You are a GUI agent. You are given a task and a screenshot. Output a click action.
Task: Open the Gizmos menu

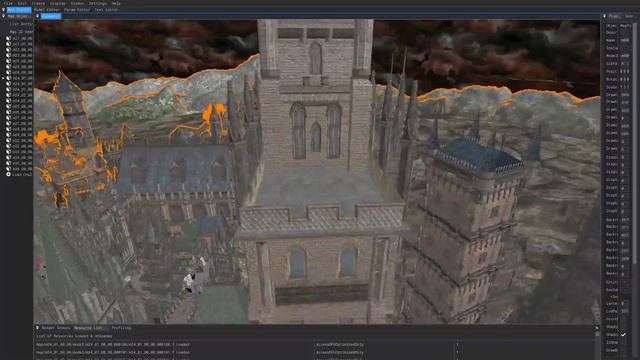[77, 3]
